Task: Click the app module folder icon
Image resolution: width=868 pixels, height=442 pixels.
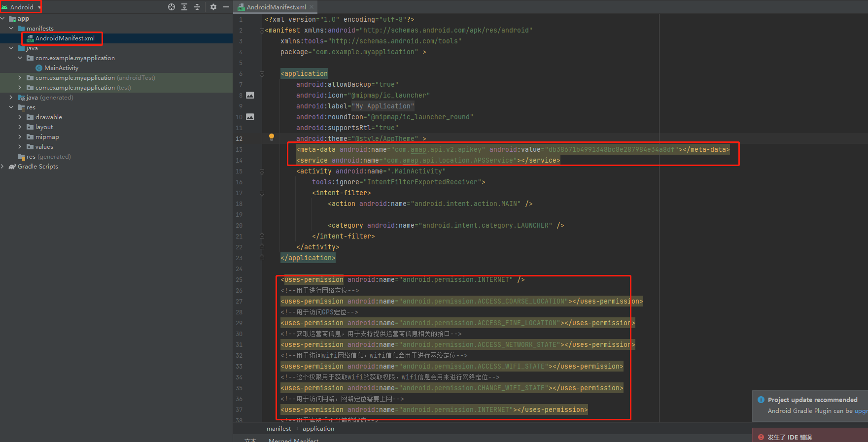Action: click(12, 19)
